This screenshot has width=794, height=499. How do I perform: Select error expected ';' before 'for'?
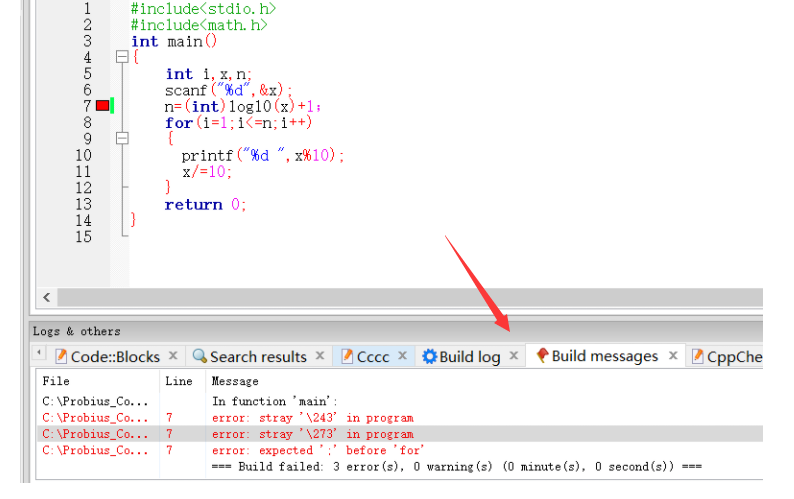[400, 450]
